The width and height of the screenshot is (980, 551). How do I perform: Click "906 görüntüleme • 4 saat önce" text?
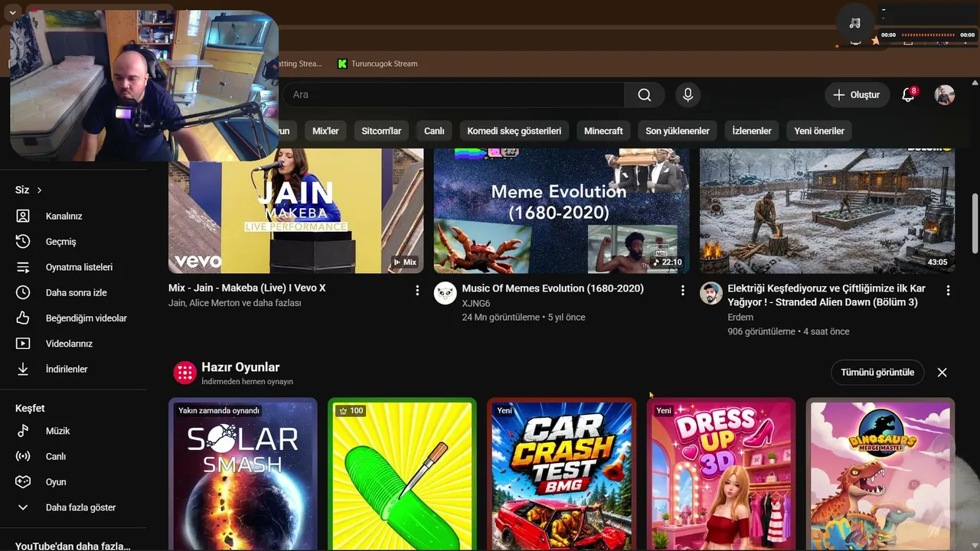pos(789,331)
